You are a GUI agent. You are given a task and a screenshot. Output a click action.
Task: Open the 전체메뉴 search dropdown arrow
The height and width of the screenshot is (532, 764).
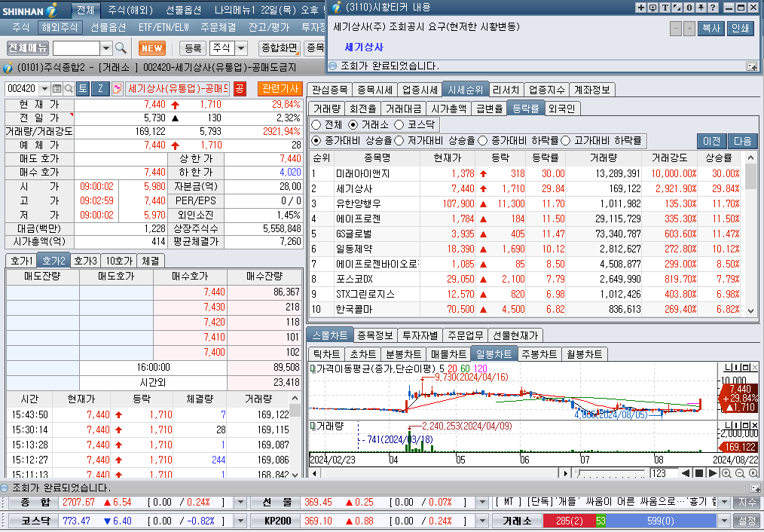click(x=106, y=48)
